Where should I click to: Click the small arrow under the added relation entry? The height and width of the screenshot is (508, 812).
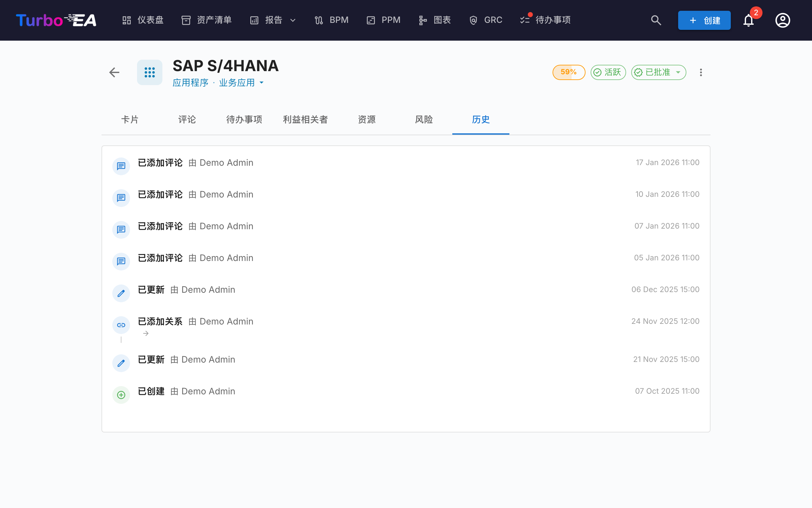coord(146,333)
